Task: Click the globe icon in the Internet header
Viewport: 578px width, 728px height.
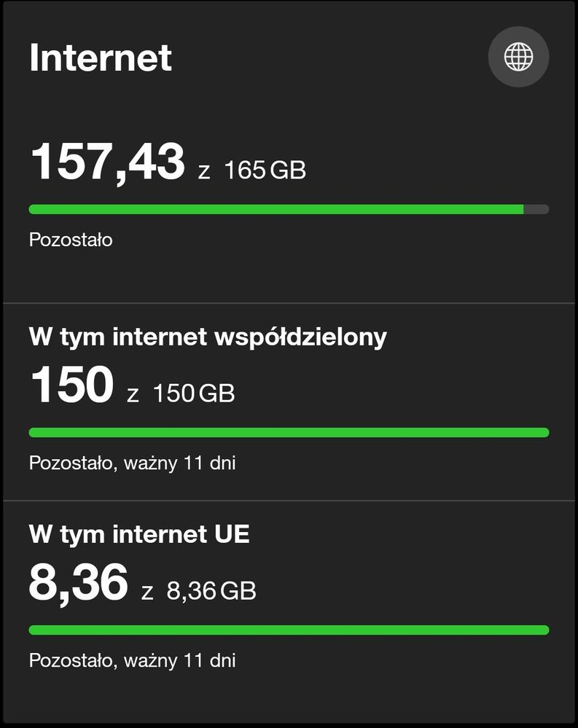Action: (x=518, y=57)
